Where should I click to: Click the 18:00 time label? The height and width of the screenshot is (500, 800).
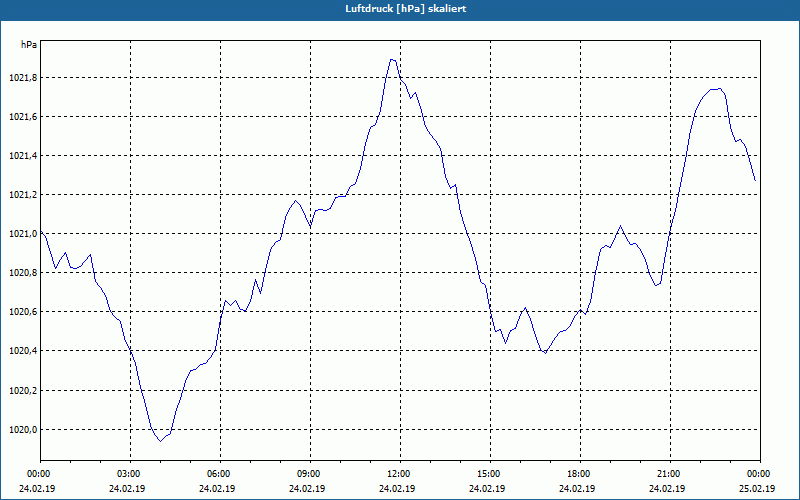[x=581, y=474]
